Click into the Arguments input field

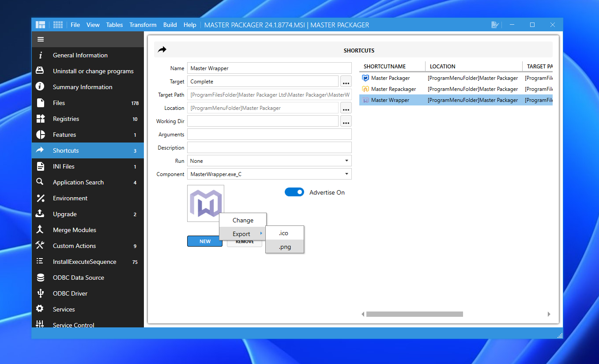coord(269,135)
